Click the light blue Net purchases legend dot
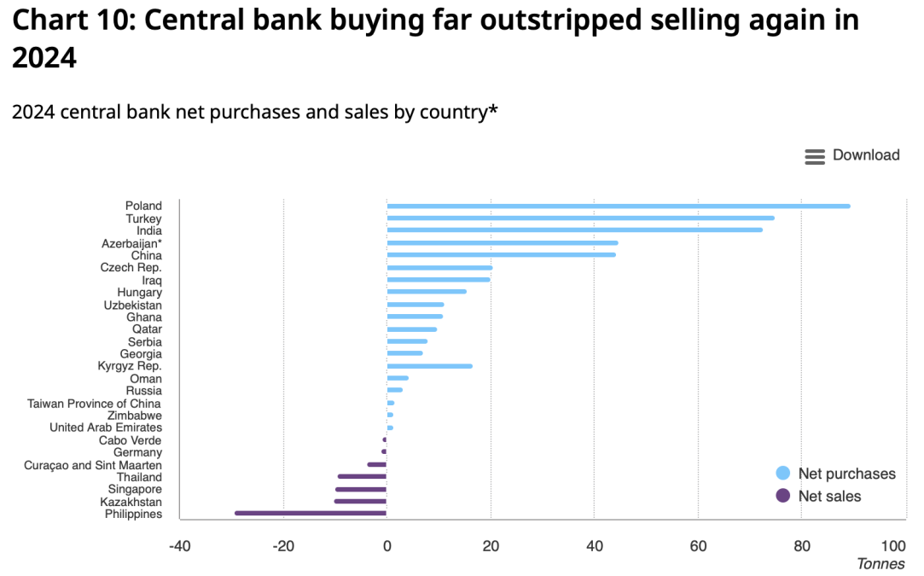924x576 pixels. (782, 473)
